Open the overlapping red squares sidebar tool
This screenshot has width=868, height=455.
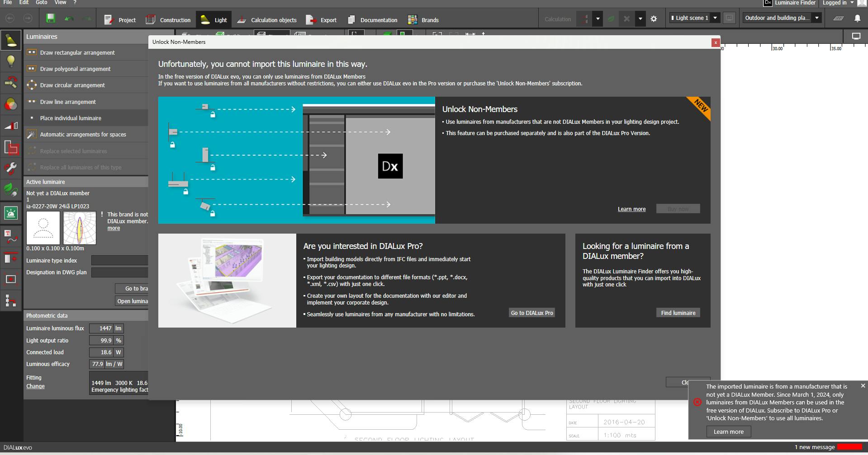(11, 147)
